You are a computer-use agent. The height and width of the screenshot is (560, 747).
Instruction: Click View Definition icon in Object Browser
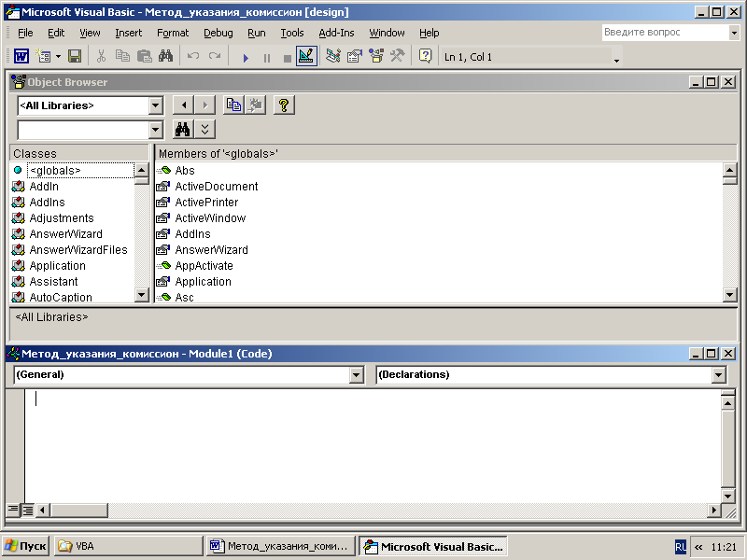click(255, 105)
